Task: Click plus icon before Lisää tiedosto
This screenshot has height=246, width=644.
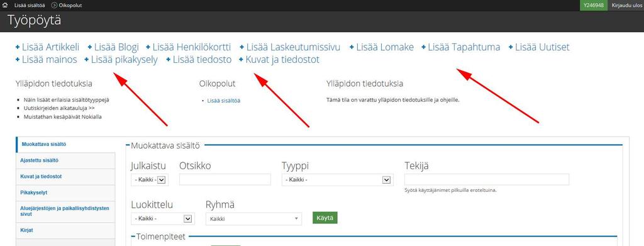Action: click(169, 60)
